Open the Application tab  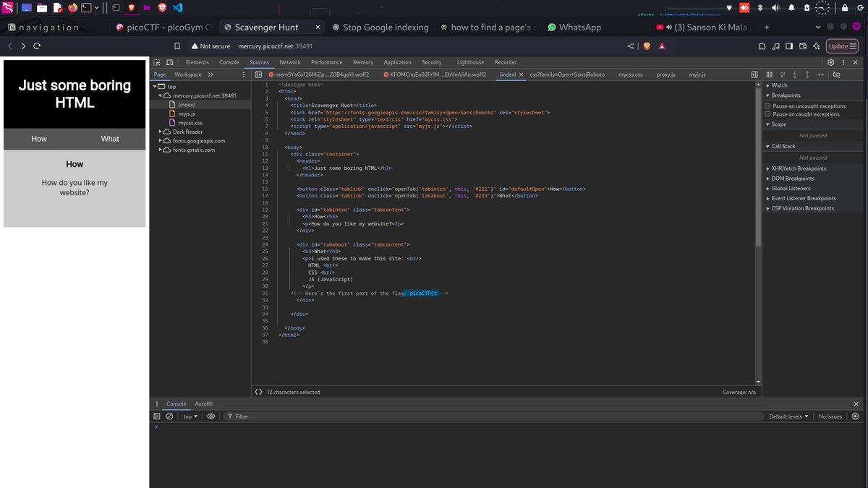pyautogui.click(x=397, y=63)
